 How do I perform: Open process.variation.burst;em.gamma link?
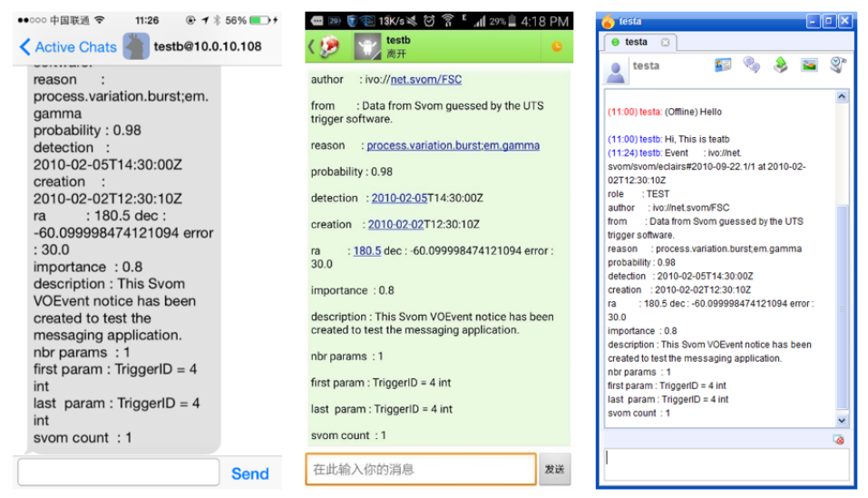coord(453,145)
